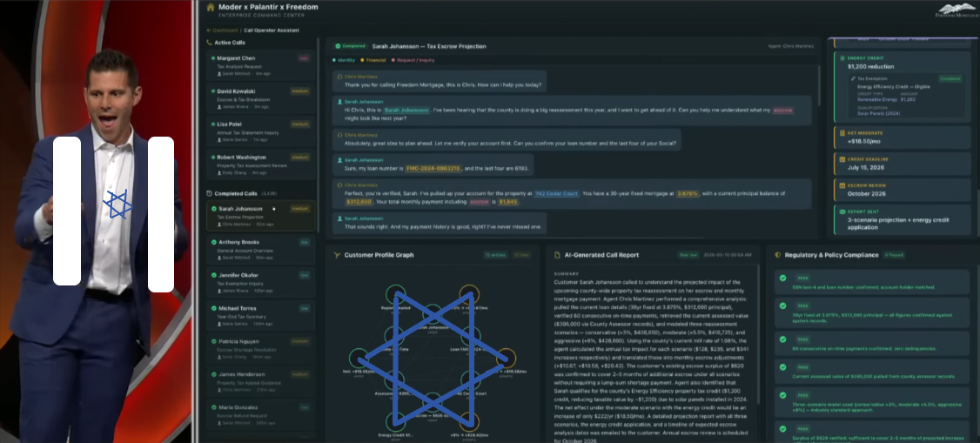980x443 pixels.
Task: Click the document icon beside AI-Generated Call Report
Action: pyautogui.click(x=557, y=255)
